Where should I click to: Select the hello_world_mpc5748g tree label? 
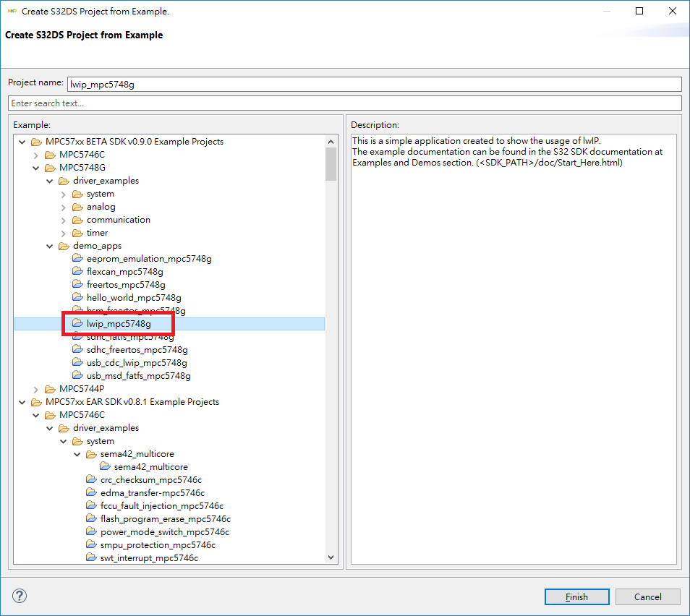point(134,298)
